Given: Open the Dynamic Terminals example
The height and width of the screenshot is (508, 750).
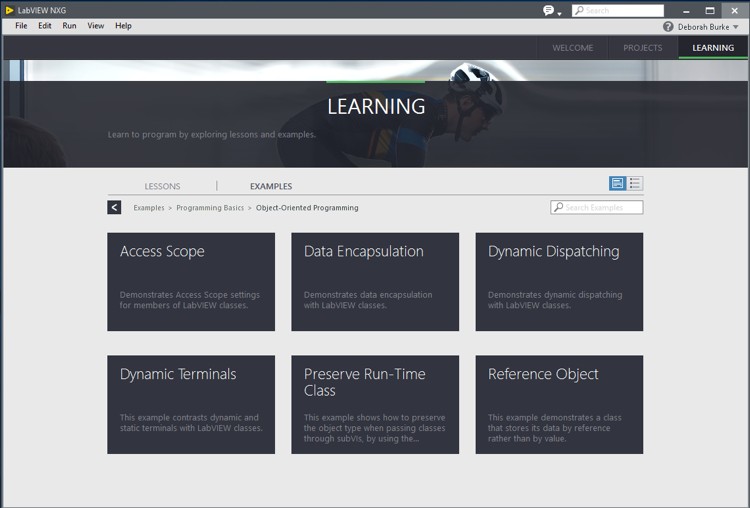Looking at the screenshot, I should 191,404.
